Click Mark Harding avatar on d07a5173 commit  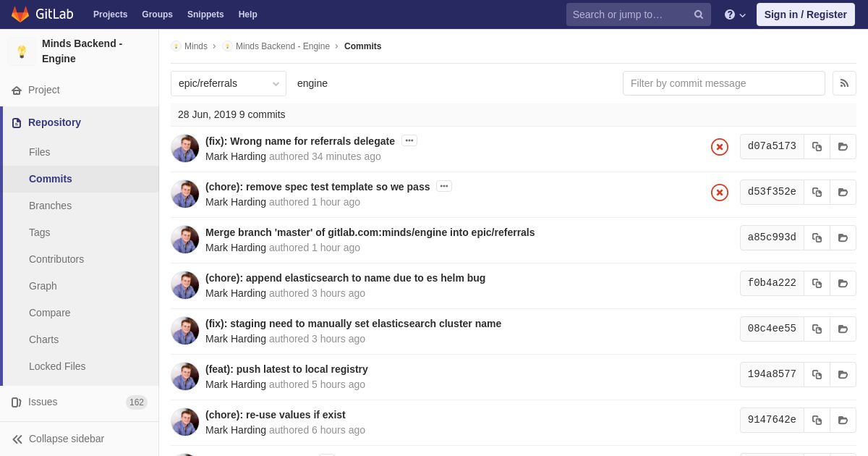click(x=184, y=148)
